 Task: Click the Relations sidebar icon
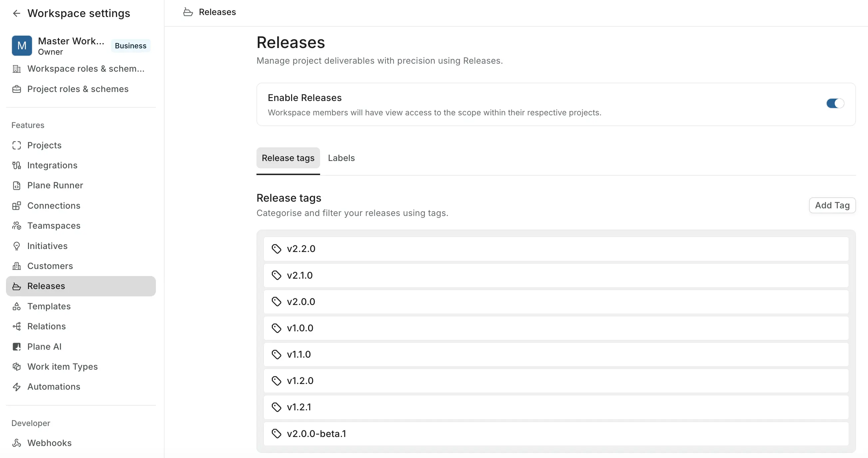pyautogui.click(x=17, y=326)
